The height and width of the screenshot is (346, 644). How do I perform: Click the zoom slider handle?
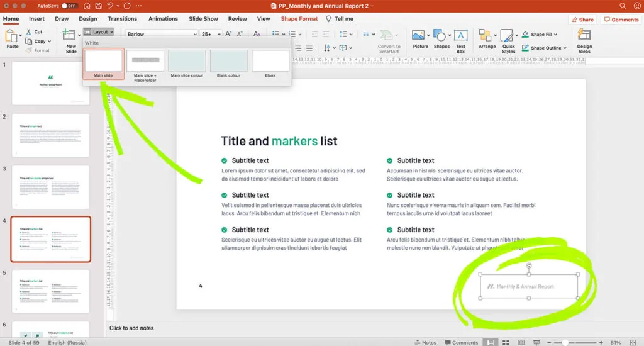[565, 342]
